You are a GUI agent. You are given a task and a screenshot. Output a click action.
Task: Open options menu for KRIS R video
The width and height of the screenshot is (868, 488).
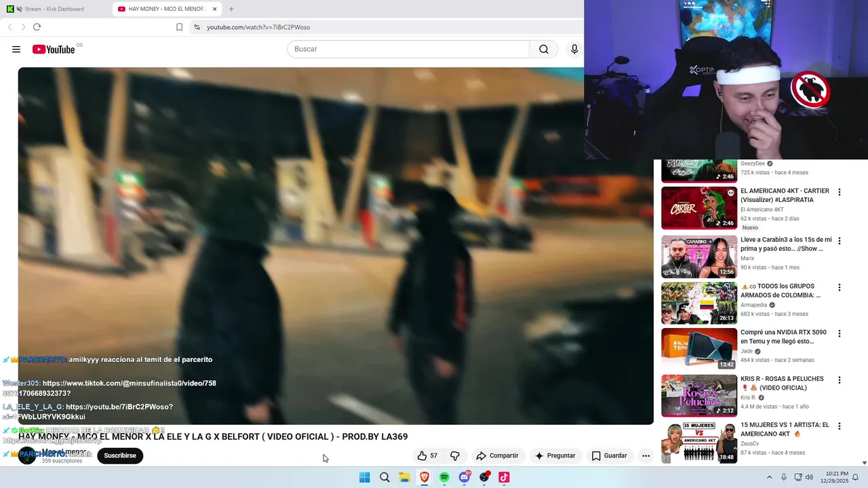pos(840,380)
